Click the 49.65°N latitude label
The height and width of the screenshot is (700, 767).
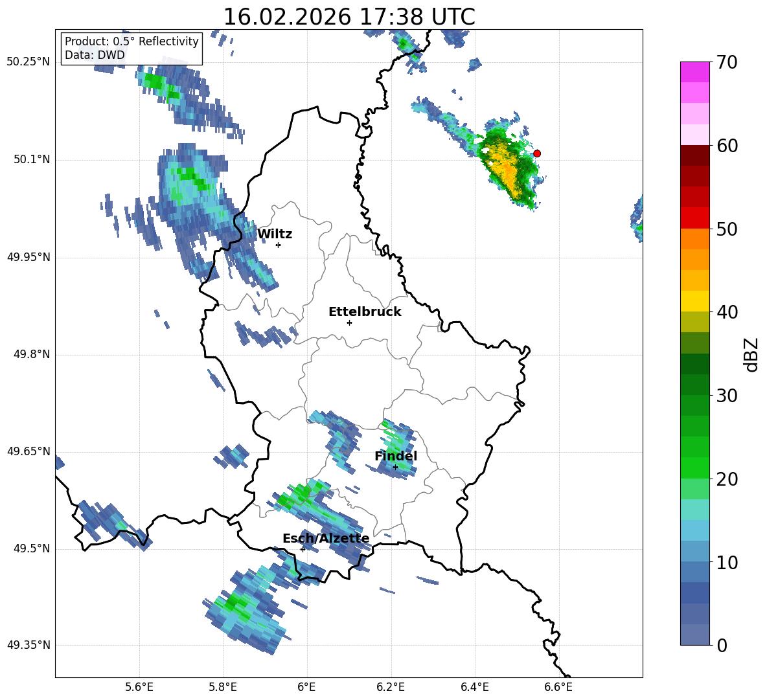(29, 451)
